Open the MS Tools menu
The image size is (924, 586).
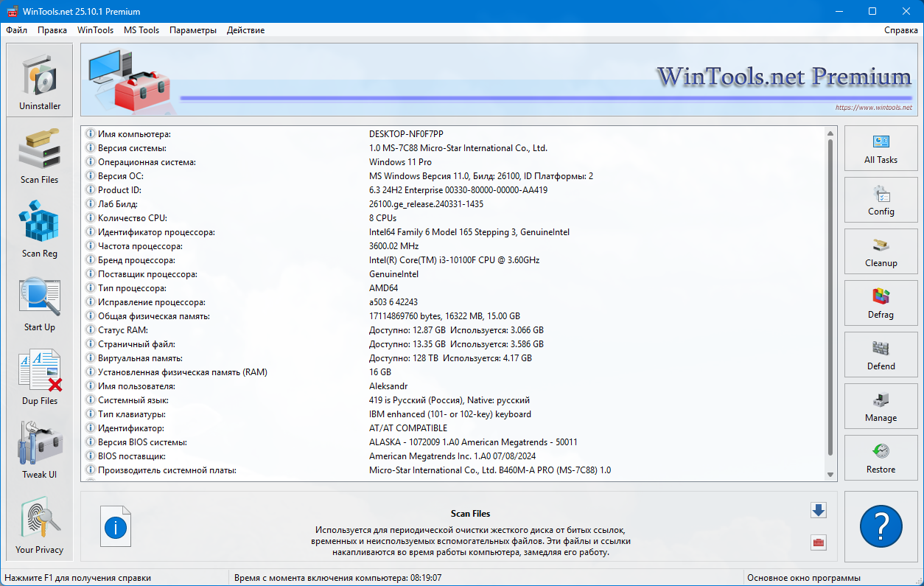pos(141,30)
